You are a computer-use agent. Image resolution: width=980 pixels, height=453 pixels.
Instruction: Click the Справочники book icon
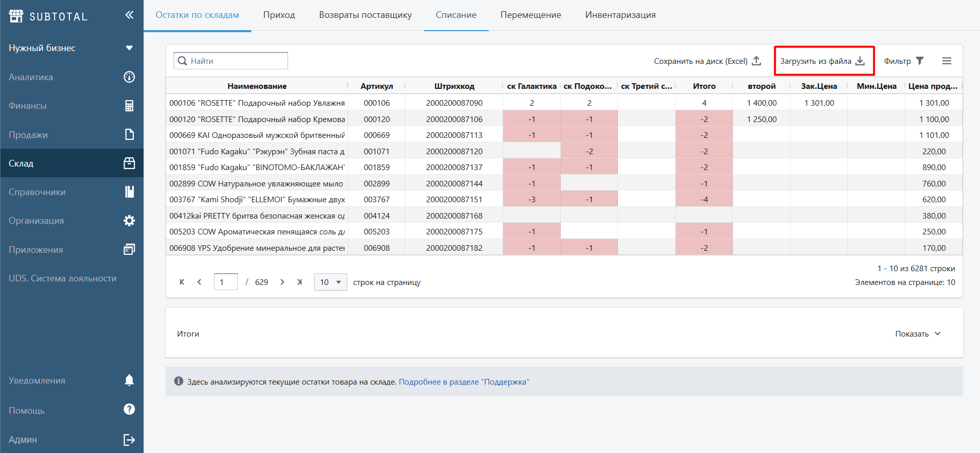click(129, 192)
